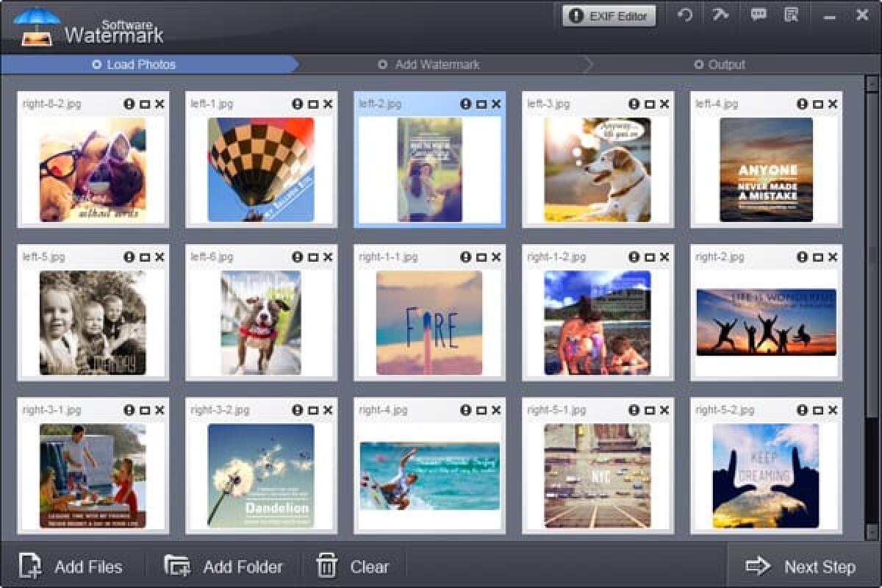Click the undo arrow icon in the title bar
The width and height of the screenshot is (882, 588).
click(x=686, y=15)
